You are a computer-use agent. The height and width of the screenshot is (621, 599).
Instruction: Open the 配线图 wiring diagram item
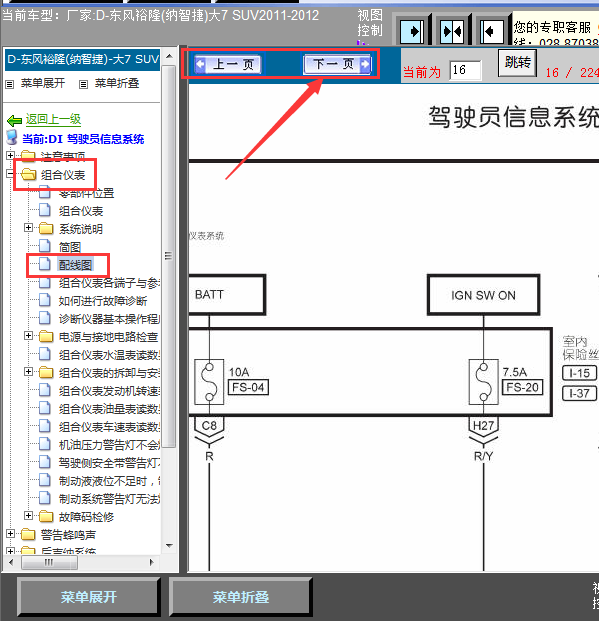pyautogui.click(x=75, y=265)
